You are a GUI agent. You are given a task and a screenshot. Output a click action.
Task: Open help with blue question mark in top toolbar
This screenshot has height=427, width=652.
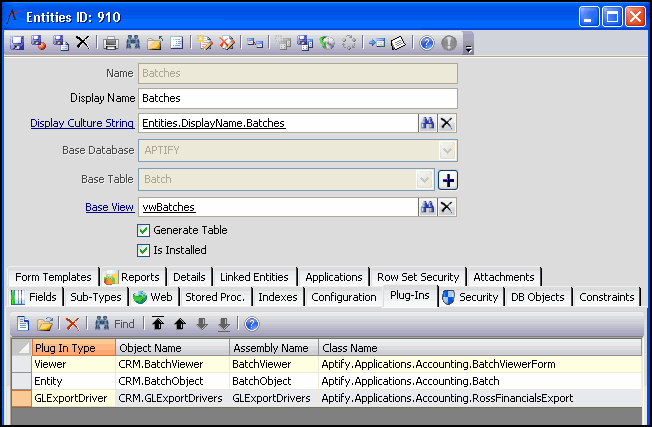[427, 43]
